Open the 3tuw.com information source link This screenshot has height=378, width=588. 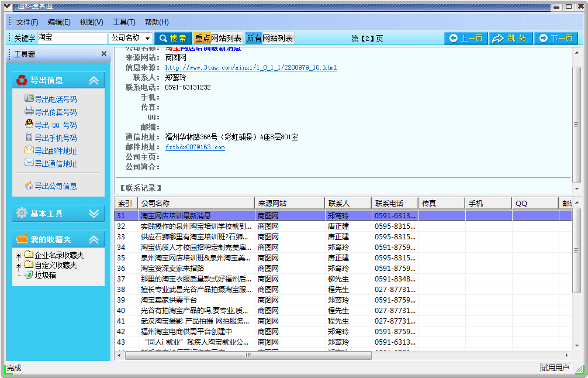251,67
